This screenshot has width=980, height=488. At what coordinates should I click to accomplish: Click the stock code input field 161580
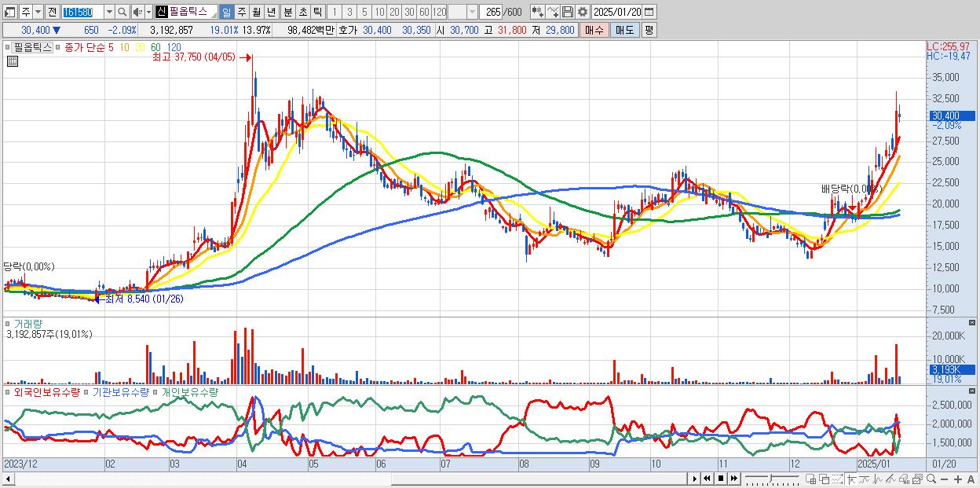[82, 12]
